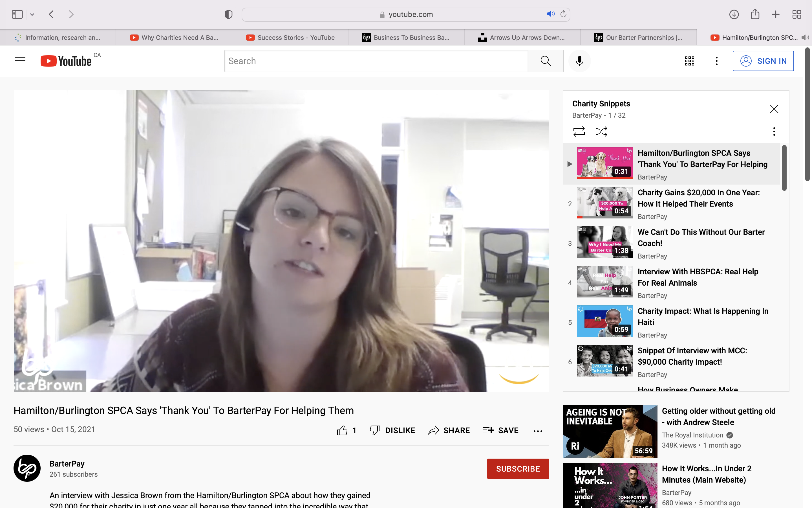Image resolution: width=812 pixels, height=508 pixels.
Task: Play We Can't Do This Without Our Barter Coach
Action: pyautogui.click(x=671, y=243)
